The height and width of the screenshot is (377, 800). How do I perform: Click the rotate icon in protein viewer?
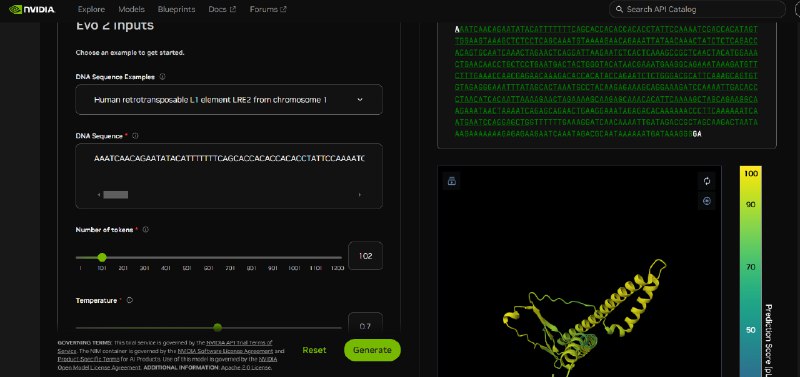(707, 181)
